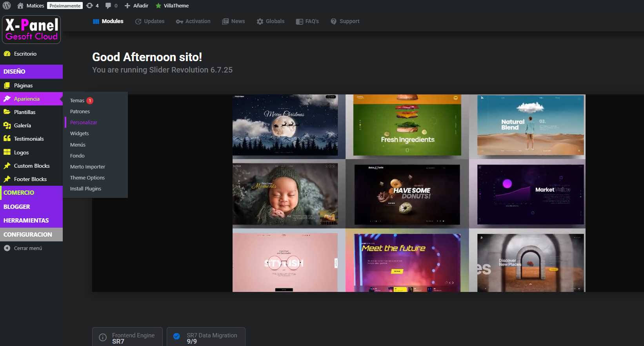
Task: Open Merto Importer submenu item
Action: point(96,167)
